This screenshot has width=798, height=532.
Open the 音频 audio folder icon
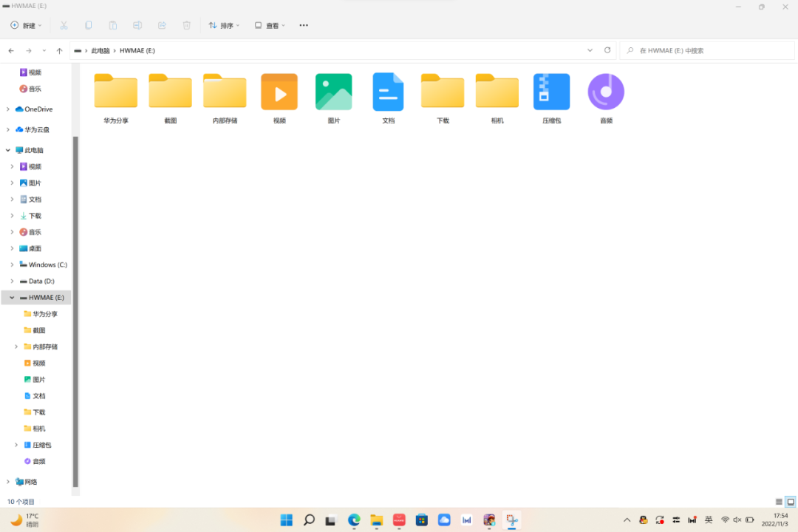point(606,92)
